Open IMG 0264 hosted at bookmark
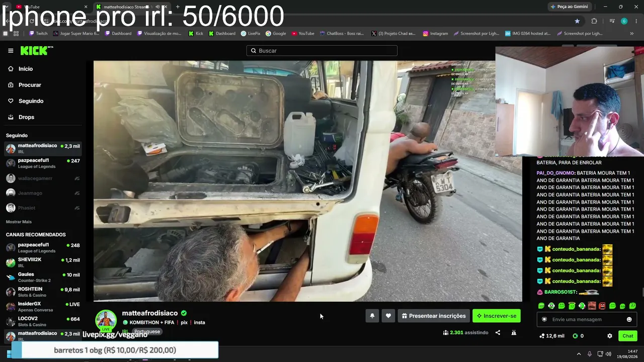This screenshot has height=362, width=644. click(528, 34)
